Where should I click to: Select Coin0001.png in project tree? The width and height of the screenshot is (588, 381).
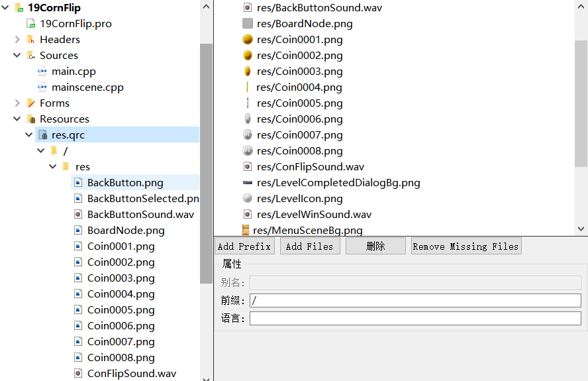coord(121,246)
